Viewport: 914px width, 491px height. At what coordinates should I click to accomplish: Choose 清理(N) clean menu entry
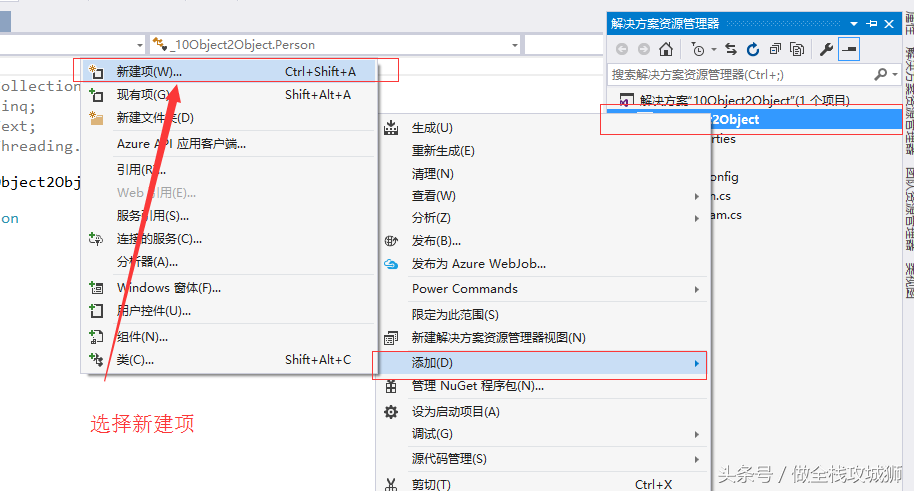tap(542, 174)
